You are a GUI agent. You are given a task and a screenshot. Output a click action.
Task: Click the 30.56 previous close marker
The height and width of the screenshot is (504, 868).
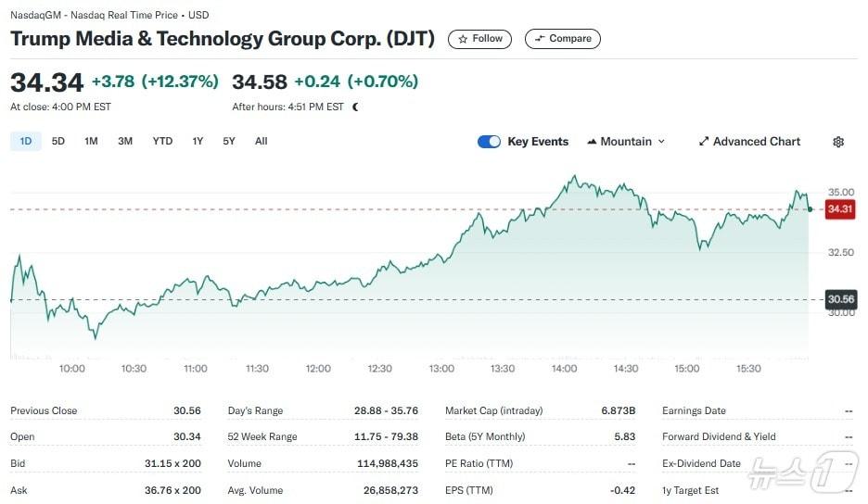click(840, 299)
